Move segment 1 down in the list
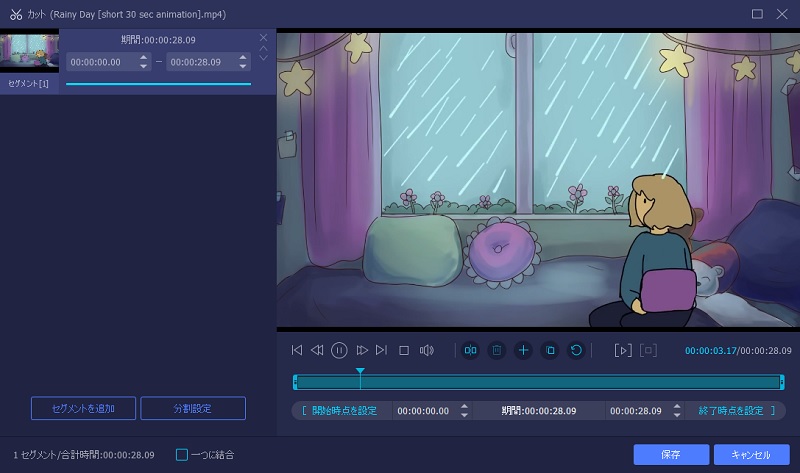 [263, 58]
